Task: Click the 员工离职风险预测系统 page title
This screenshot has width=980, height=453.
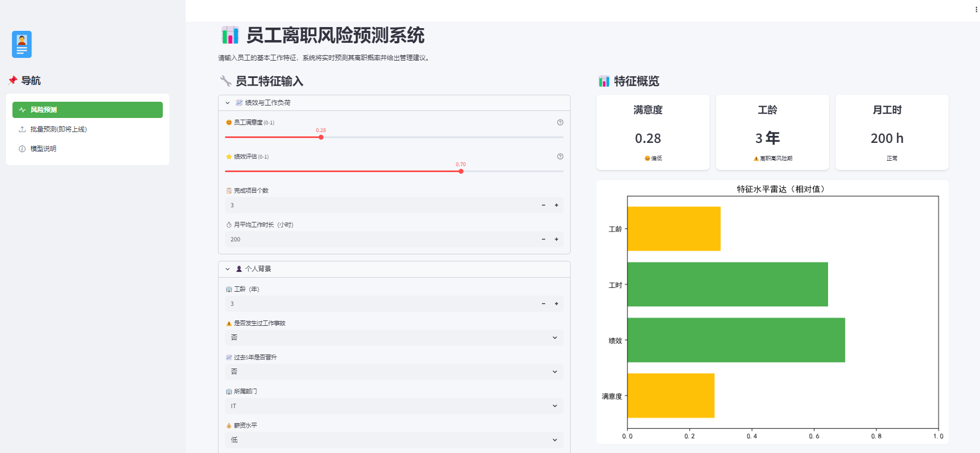Action: [335, 35]
